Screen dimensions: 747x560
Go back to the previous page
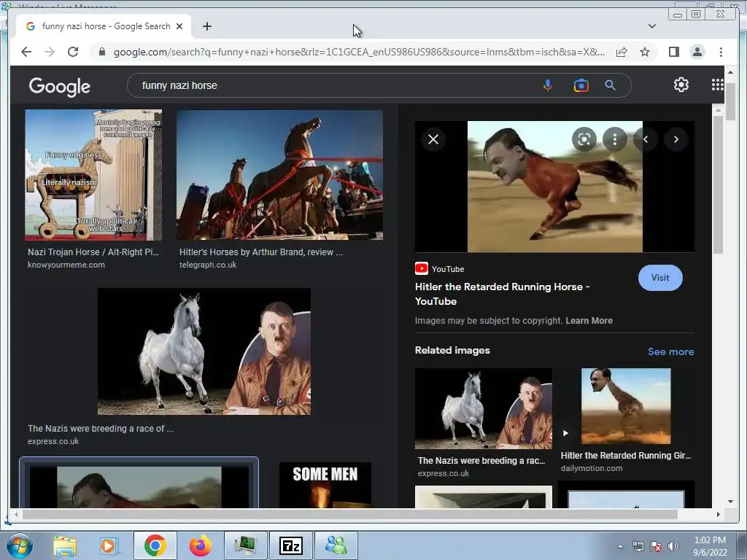coord(26,52)
